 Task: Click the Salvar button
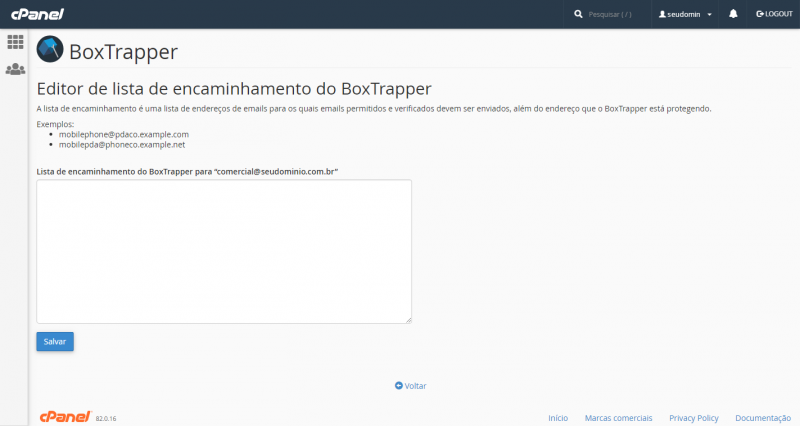pos(55,342)
